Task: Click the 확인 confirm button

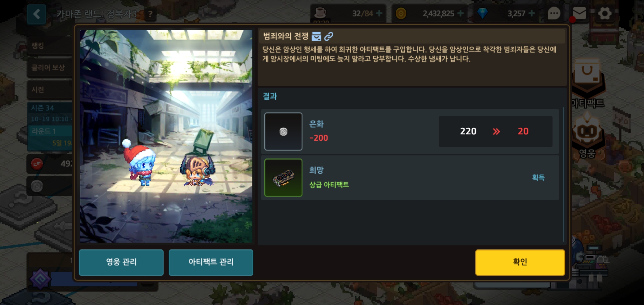Action: (x=520, y=262)
